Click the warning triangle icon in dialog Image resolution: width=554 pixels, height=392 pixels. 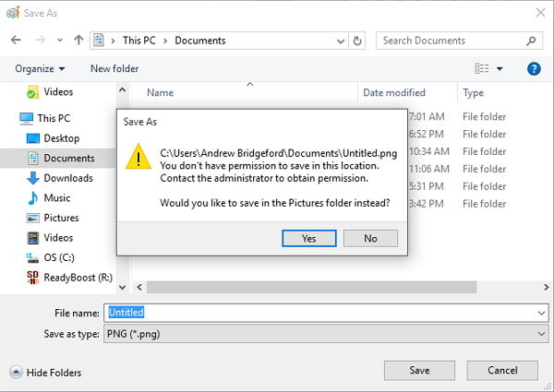click(x=138, y=157)
